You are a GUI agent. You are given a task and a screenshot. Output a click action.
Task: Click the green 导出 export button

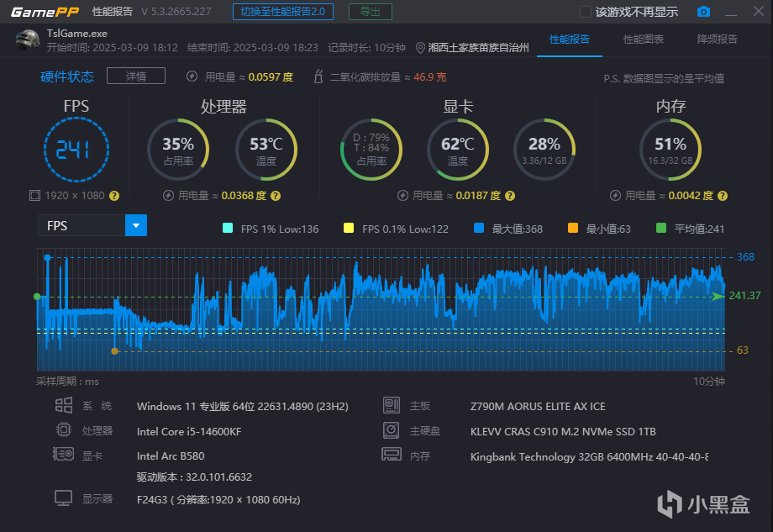click(x=371, y=11)
